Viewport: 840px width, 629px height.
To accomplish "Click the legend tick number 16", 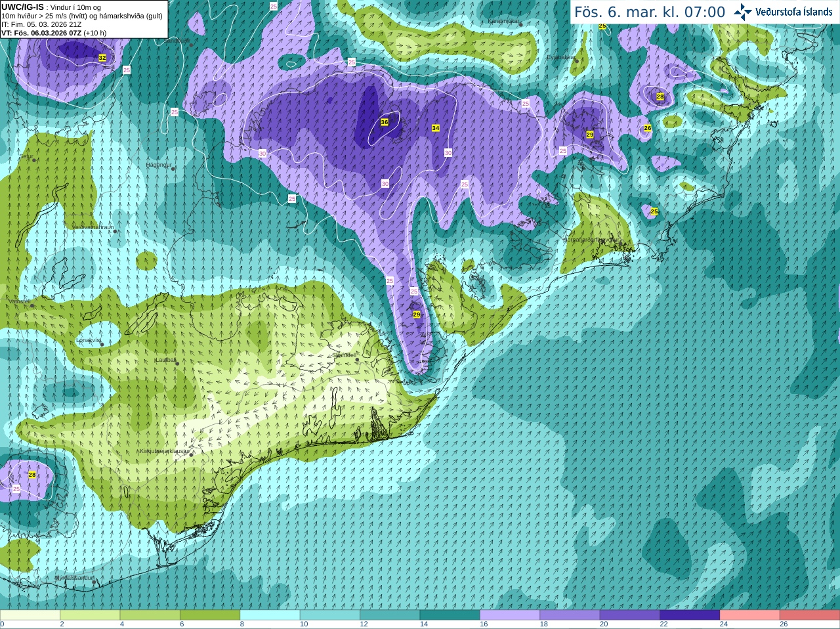I will coord(484,624).
